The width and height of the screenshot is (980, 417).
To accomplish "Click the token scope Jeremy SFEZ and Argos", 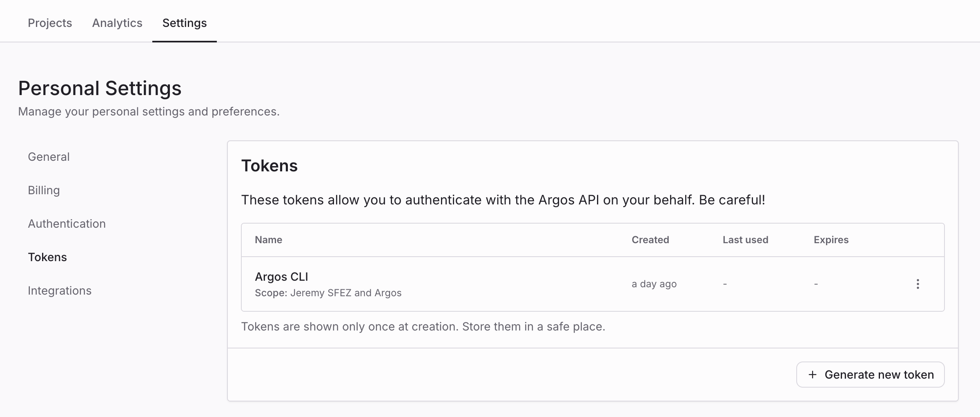I will (346, 293).
